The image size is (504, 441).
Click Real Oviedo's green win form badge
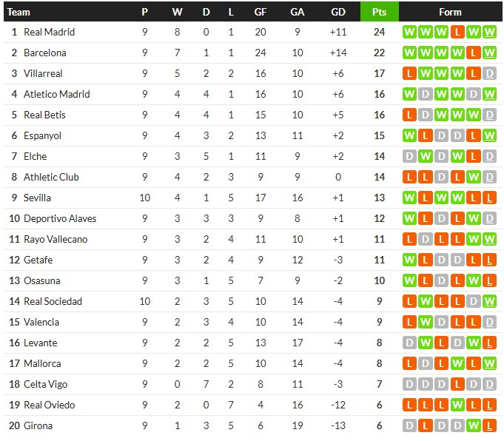(457, 405)
